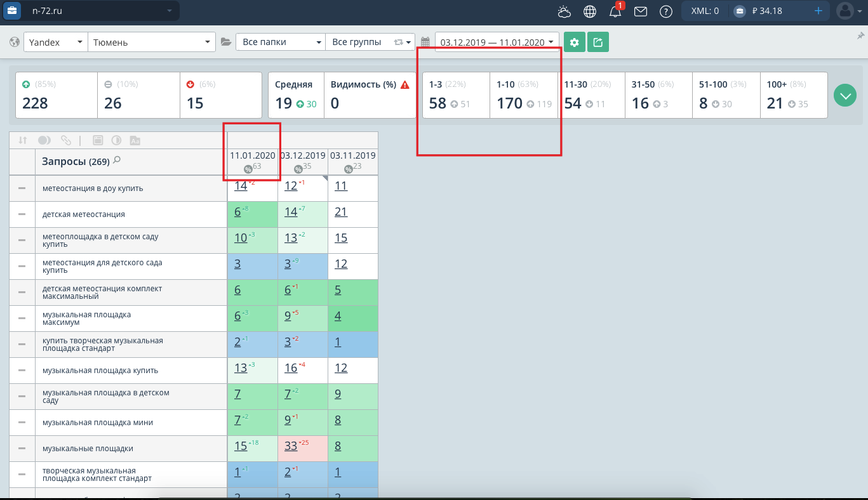Click the green gear settings button
Image resolution: width=868 pixels, height=500 pixels.
point(575,43)
